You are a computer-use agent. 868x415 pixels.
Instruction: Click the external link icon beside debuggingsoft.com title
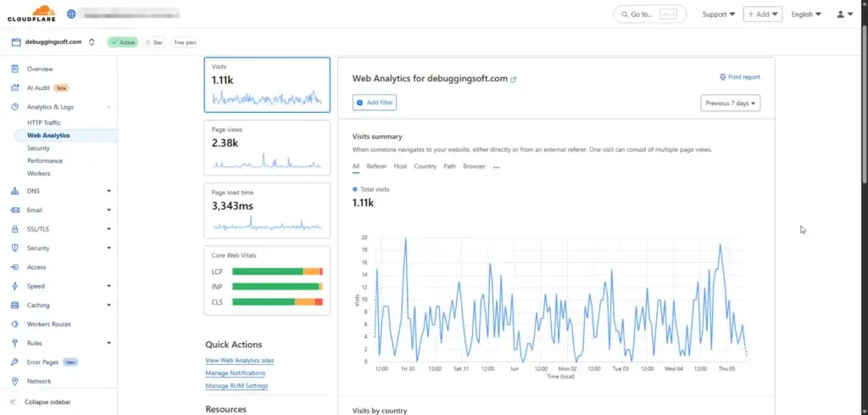(513, 79)
